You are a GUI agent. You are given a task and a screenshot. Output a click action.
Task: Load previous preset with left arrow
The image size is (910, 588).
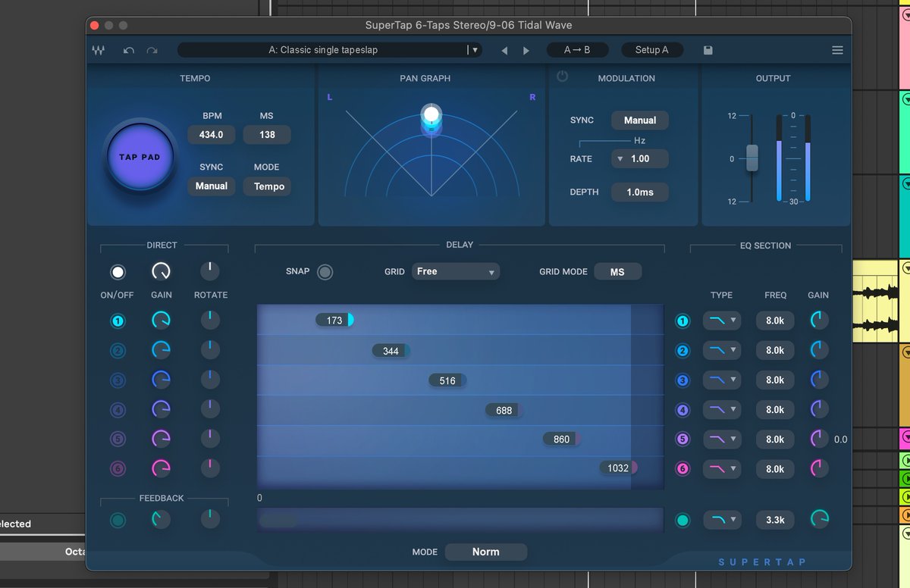(504, 51)
